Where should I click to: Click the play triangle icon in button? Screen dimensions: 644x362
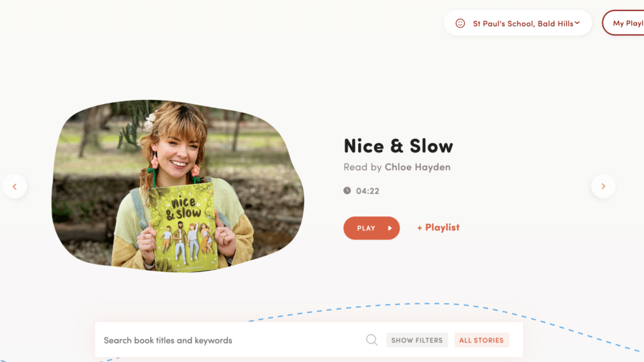click(x=389, y=228)
